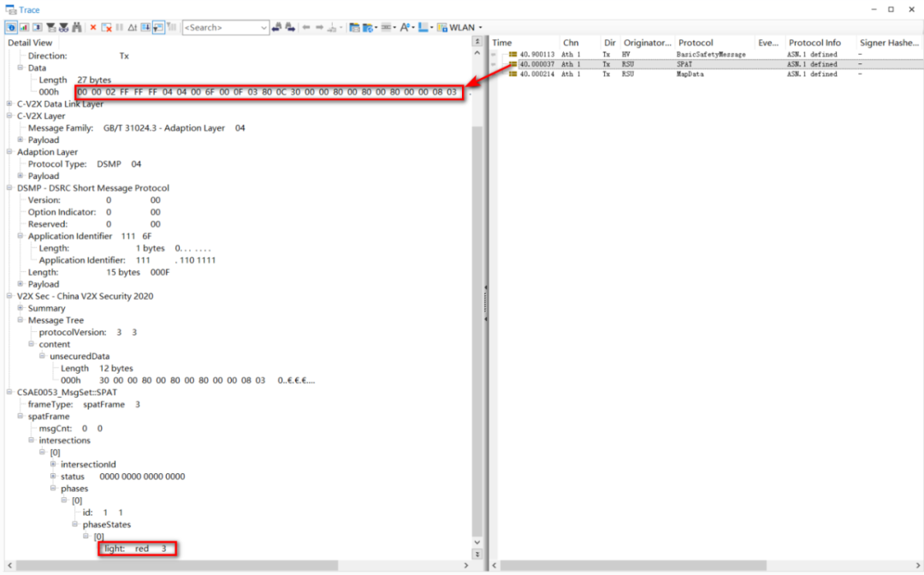
Task: Open the font A settings icon
Action: pyautogui.click(x=406, y=27)
